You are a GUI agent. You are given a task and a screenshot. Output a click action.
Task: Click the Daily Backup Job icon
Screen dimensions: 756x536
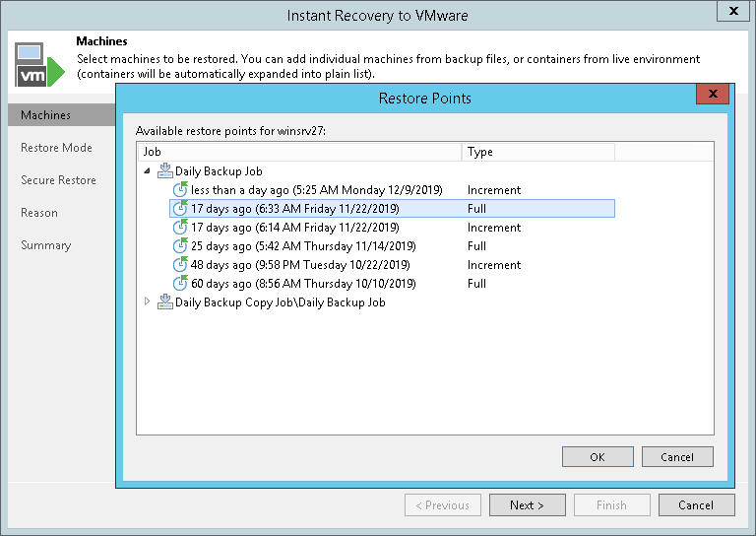pos(164,171)
